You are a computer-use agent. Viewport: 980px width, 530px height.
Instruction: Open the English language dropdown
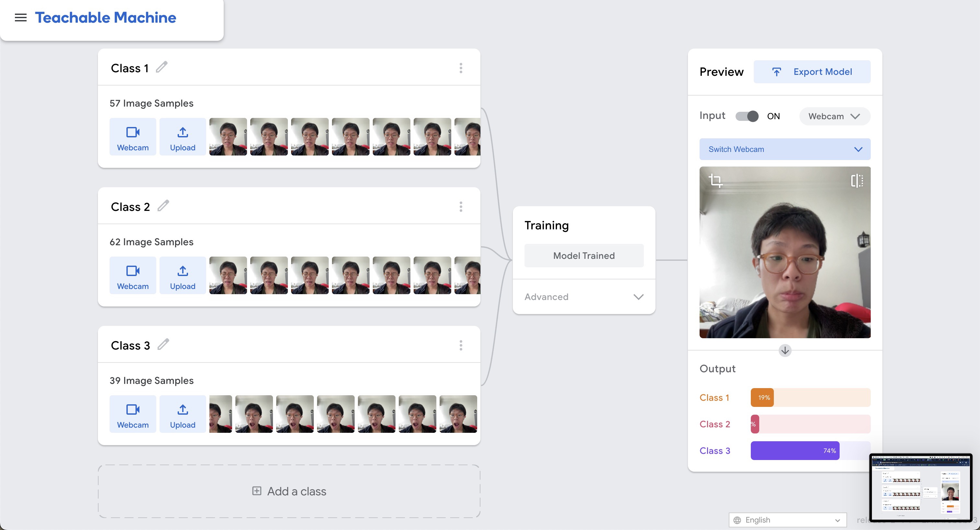click(787, 520)
